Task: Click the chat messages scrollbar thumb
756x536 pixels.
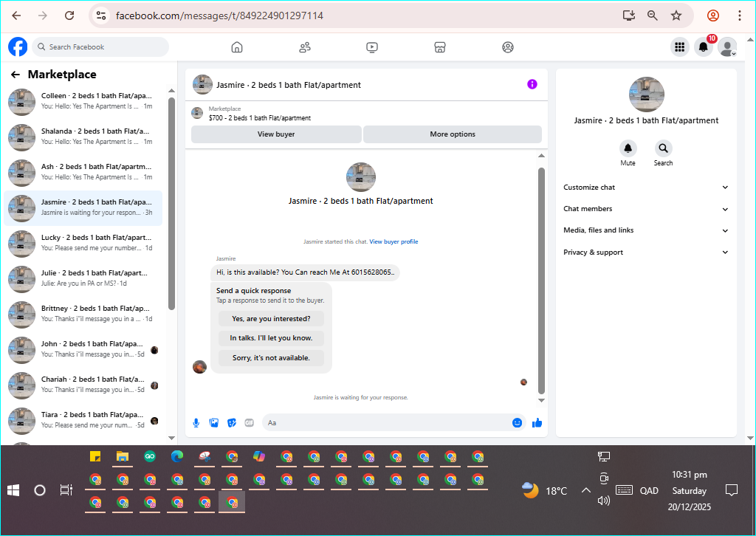Action: [x=541, y=281]
